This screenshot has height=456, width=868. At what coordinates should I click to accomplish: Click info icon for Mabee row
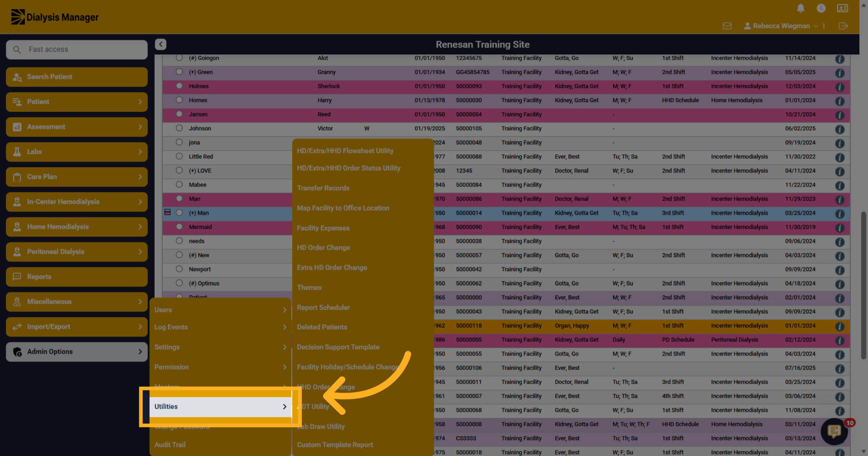tap(840, 186)
